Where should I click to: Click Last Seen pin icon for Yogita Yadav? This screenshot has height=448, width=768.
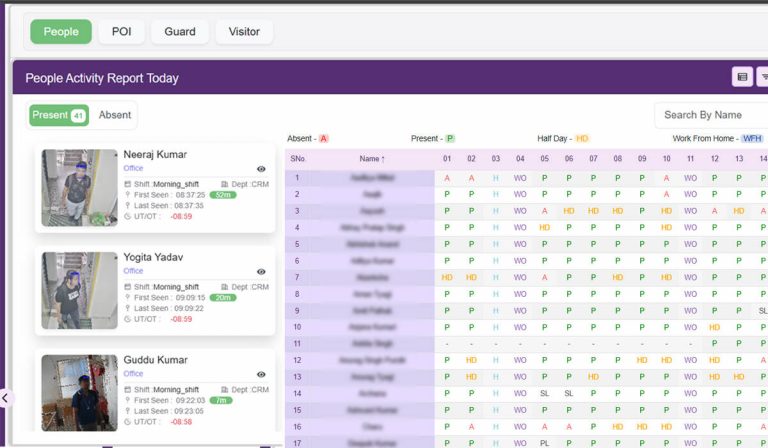click(x=128, y=307)
